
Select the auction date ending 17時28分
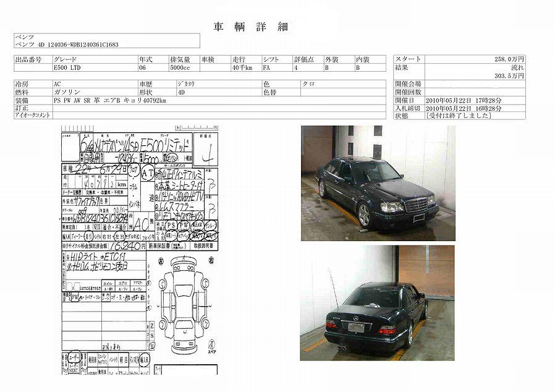[464, 101]
